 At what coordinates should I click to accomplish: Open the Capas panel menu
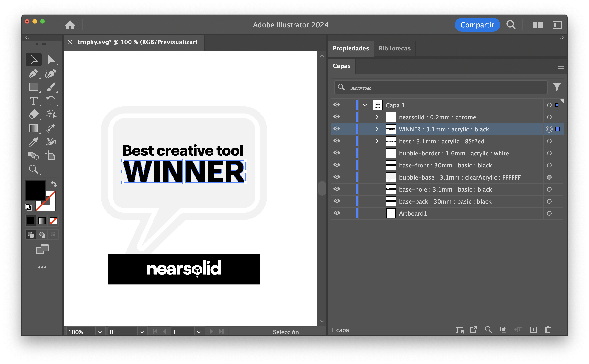tap(560, 67)
